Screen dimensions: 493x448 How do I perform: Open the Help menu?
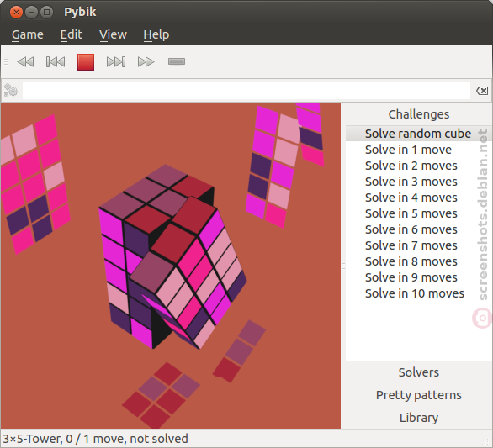[156, 34]
